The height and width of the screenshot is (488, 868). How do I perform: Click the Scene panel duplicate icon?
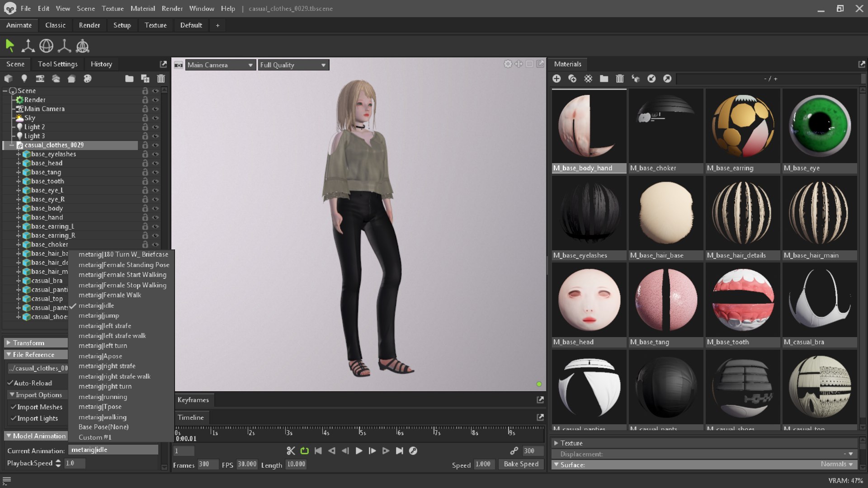145,79
